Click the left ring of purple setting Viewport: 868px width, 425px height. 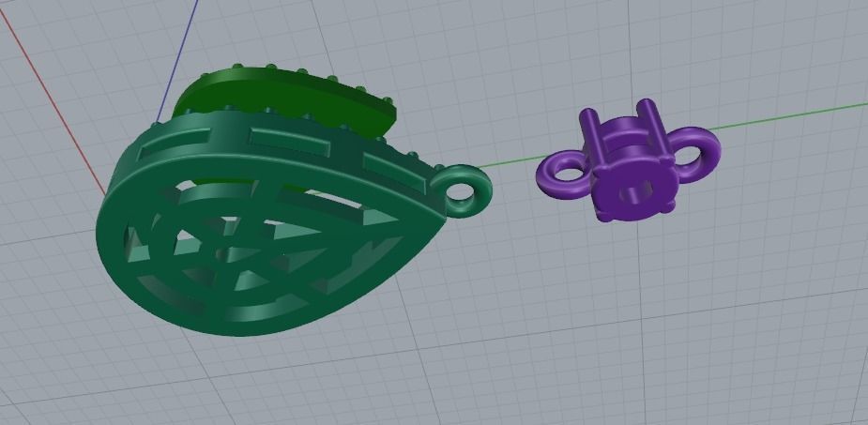(x=565, y=175)
